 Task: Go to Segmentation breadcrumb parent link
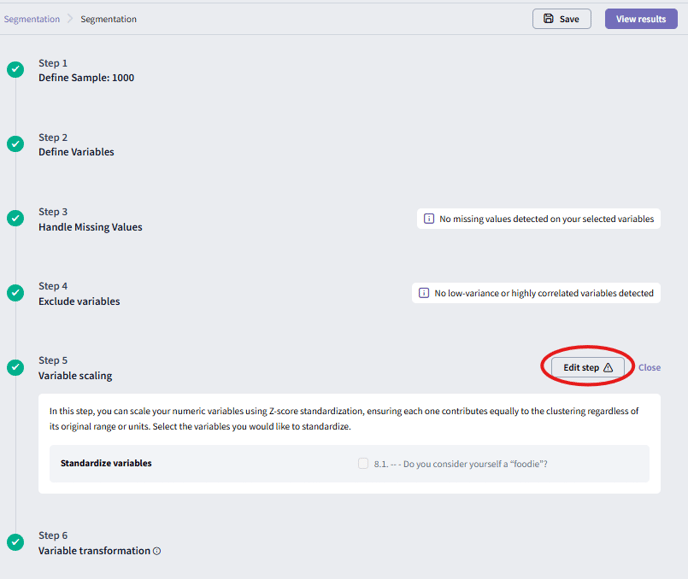click(31, 19)
